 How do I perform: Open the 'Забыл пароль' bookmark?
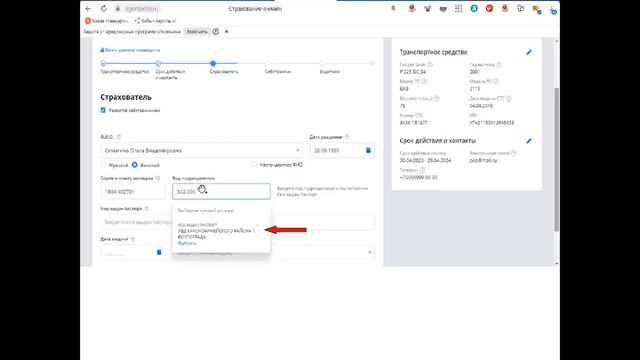156,20
